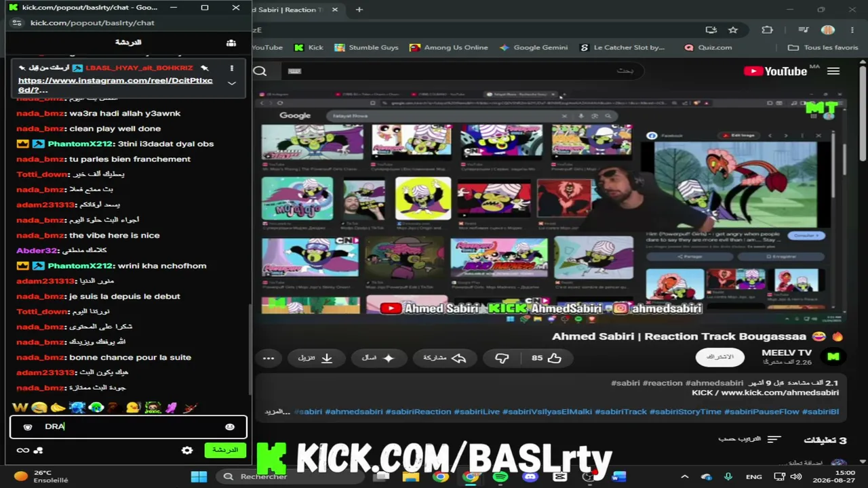Open more video actions ellipsis

click(269, 358)
